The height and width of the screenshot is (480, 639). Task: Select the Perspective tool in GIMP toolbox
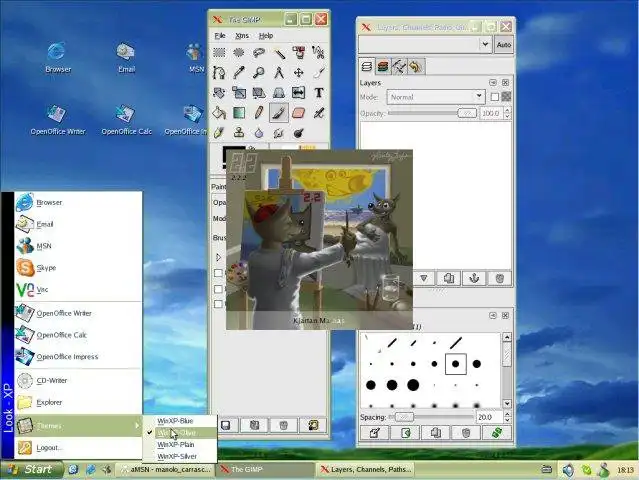pyautogui.click(x=279, y=92)
